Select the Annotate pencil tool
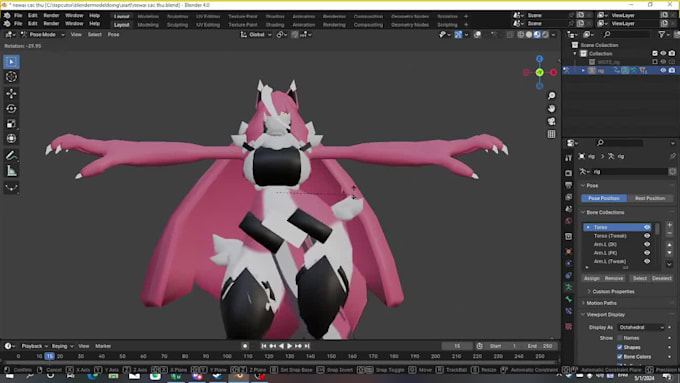The image size is (680, 383). point(11,155)
